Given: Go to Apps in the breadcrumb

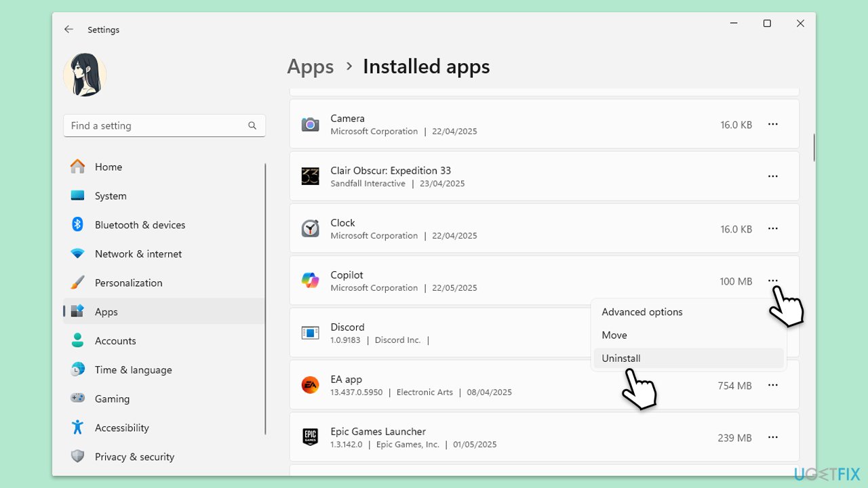Looking at the screenshot, I should 311,66.
